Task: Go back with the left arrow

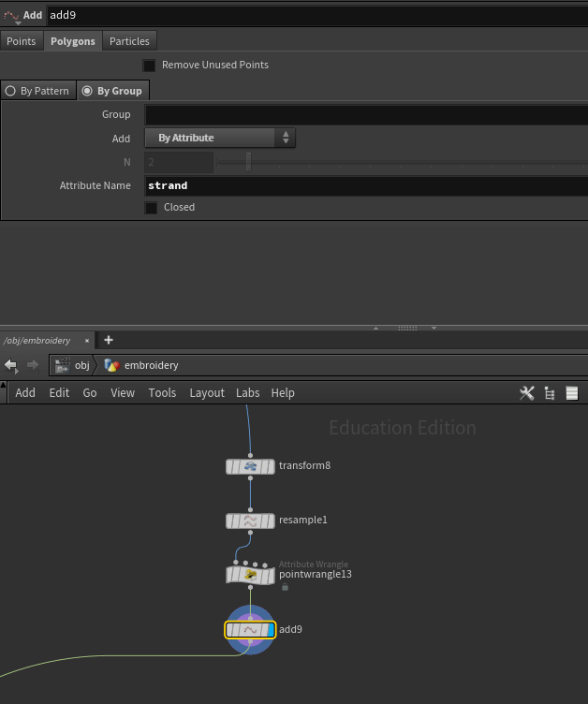Action: point(11,365)
